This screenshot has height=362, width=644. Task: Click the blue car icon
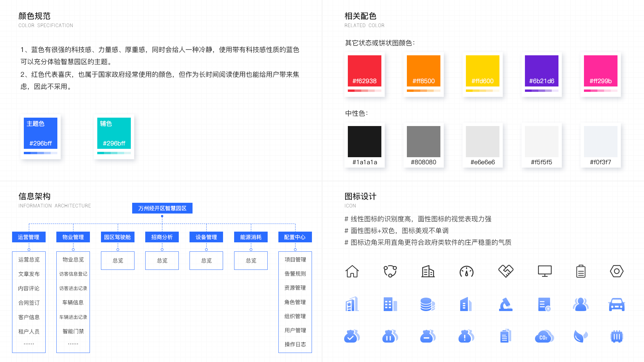point(616,304)
